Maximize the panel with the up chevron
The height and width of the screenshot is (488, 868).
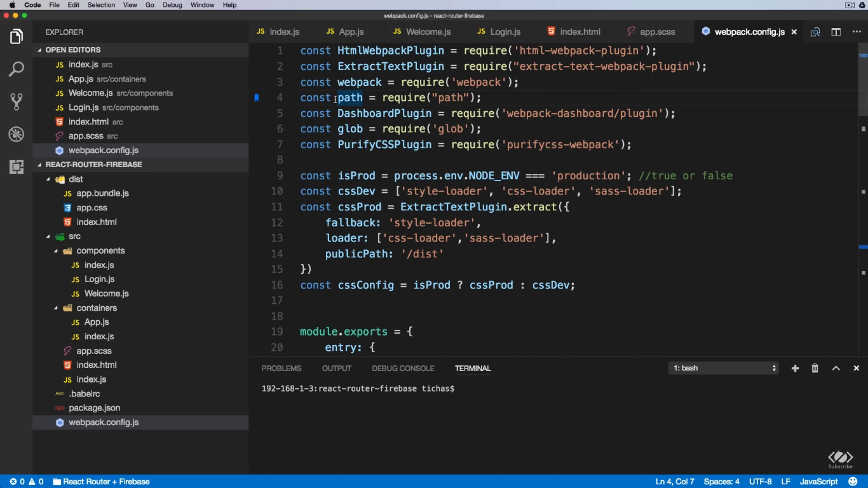coord(836,369)
